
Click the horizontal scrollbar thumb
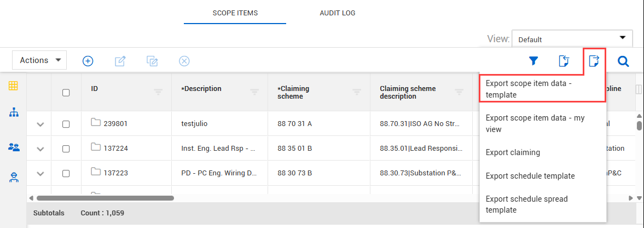coord(105,197)
